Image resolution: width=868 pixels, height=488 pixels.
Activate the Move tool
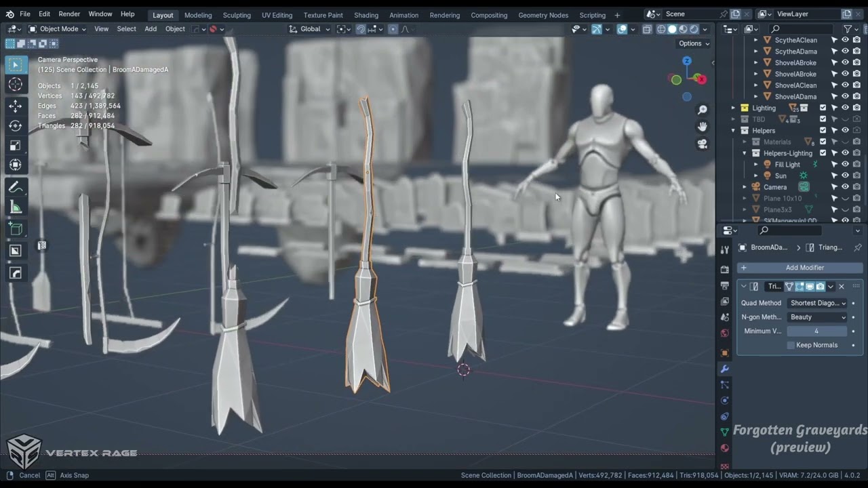pyautogui.click(x=15, y=106)
